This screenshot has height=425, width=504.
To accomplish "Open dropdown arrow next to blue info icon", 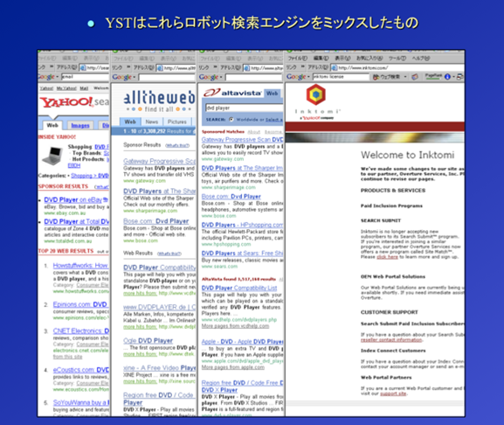I will coord(453,77).
